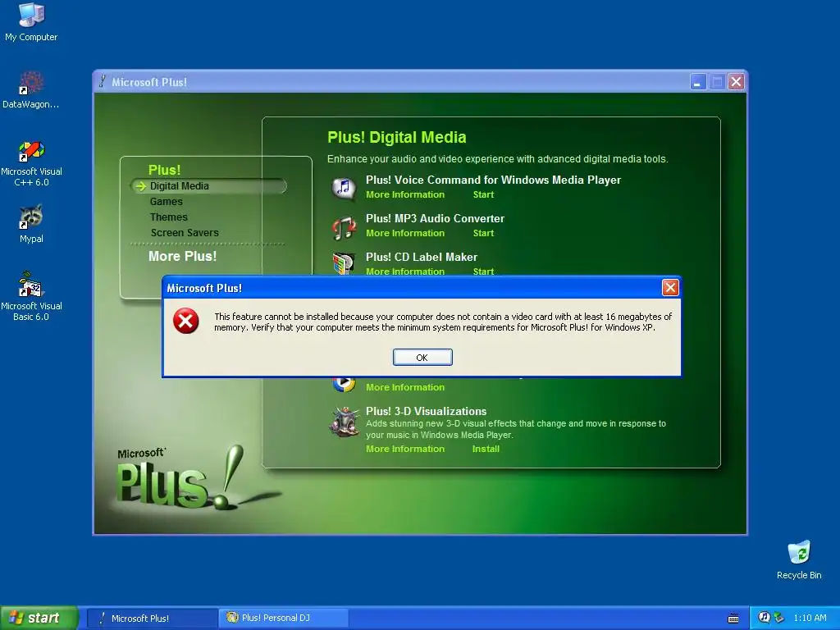The height and width of the screenshot is (630, 840).
Task: Switch to Microsoft Plus! taskbar button
Action: coord(152,619)
